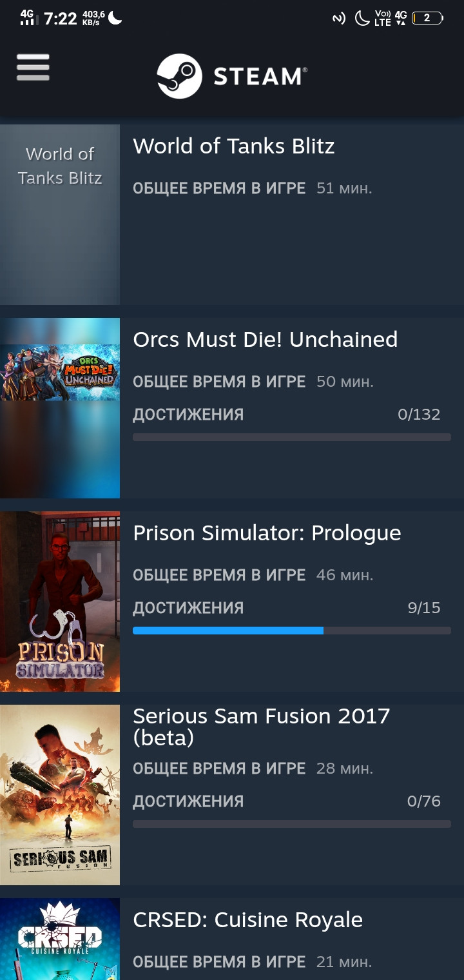Click the Prison Simulator achievements progress bar

tap(292, 631)
